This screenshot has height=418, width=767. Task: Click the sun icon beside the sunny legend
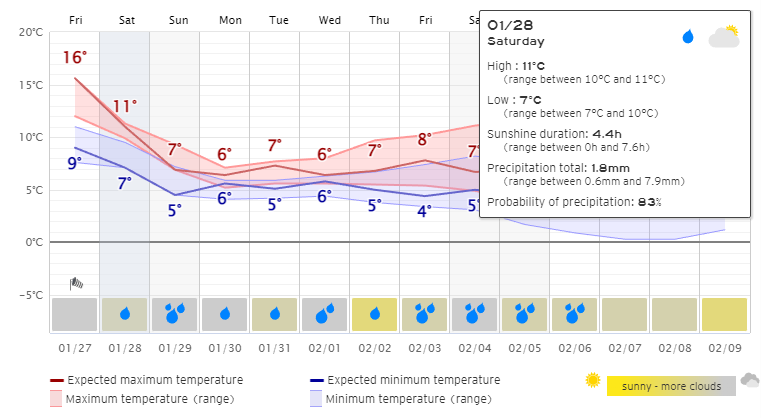tap(592, 380)
